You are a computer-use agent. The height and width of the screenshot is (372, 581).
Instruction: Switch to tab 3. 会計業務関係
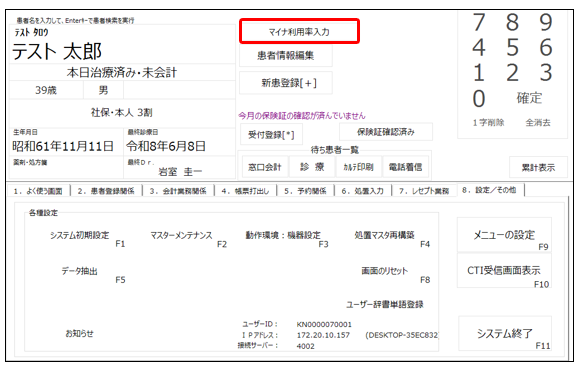point(178,191)
